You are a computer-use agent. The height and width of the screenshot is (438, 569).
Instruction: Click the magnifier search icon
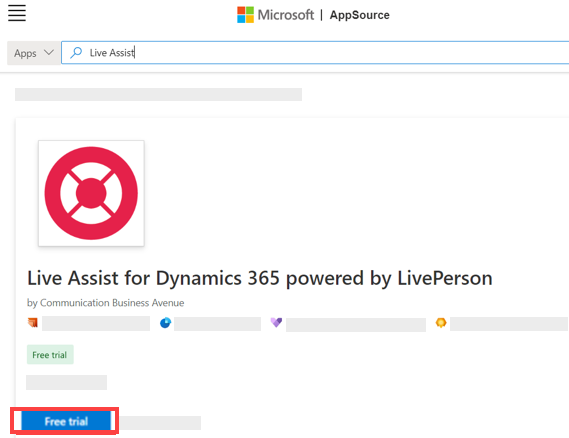(x=76, y=53)
